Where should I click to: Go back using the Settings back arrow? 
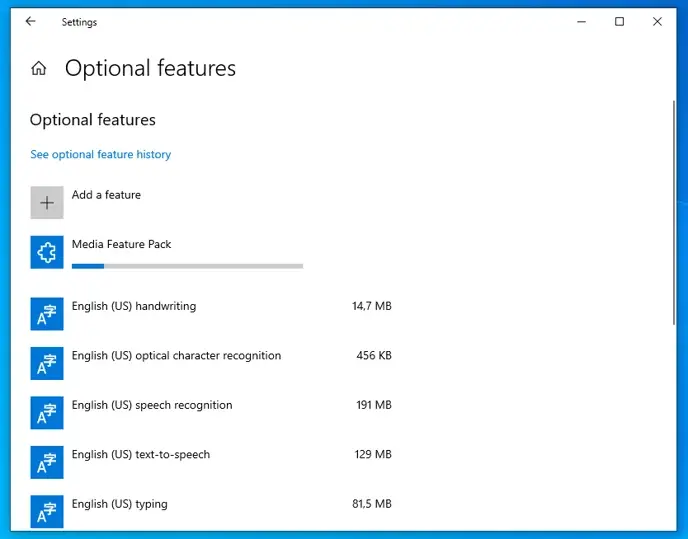pos(30,22)
